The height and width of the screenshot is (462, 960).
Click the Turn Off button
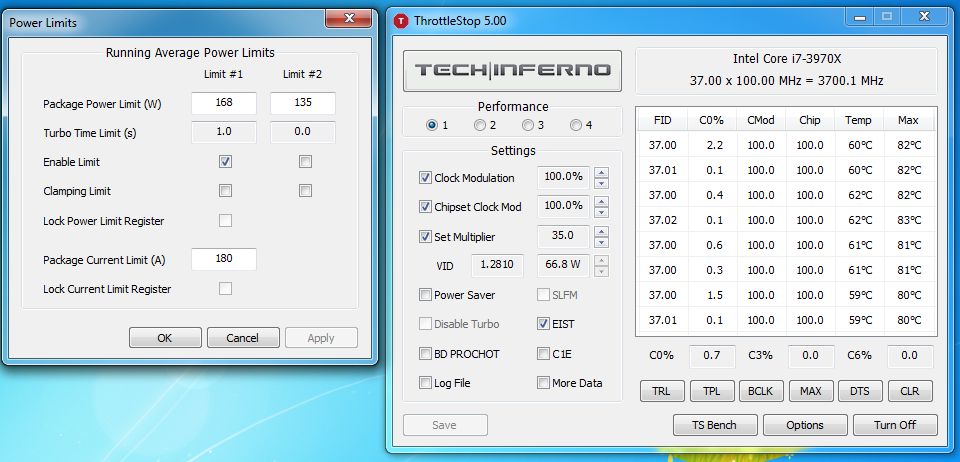pos(895,425)
